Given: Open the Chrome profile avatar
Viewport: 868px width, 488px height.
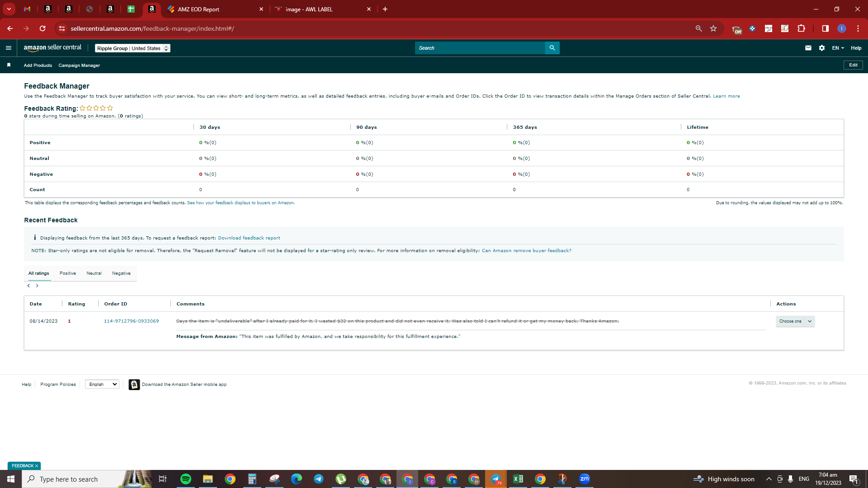Looking at the screenshot, I should [842, 28].
